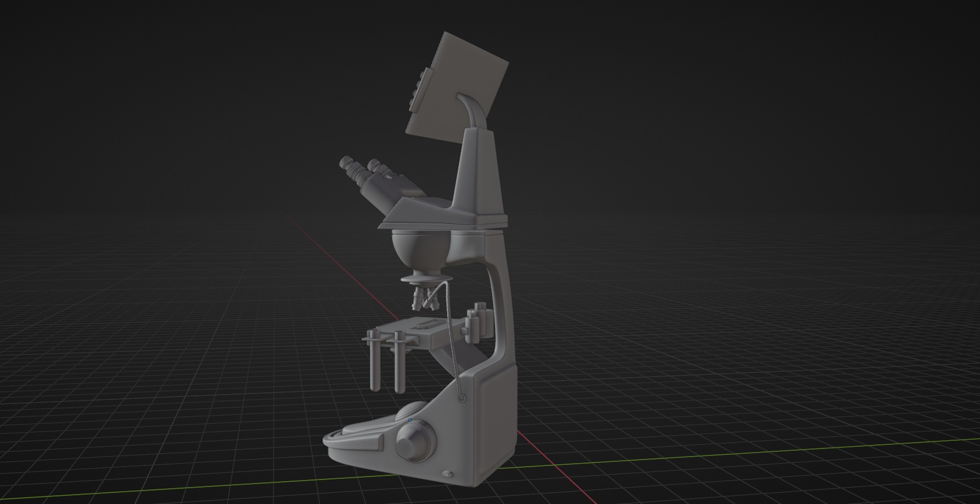
Task: Click the large round focus knob on base
Action: pos(415,441)
